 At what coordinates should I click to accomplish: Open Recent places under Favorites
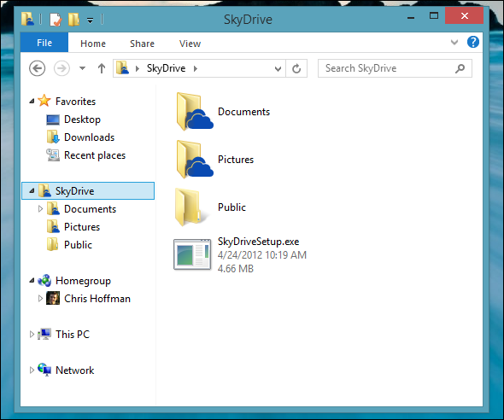(x=95, y=155)
